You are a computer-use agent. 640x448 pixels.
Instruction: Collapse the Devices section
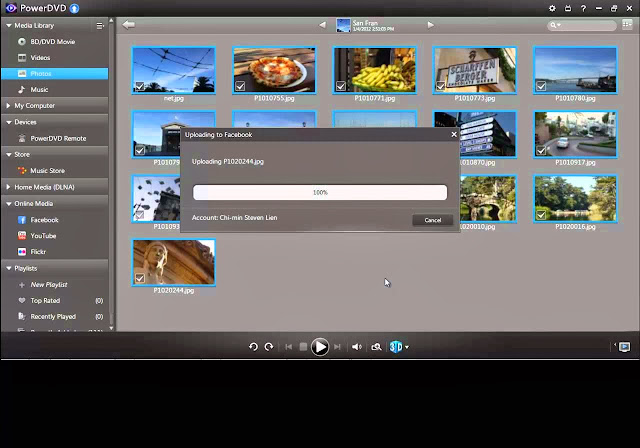(x=9, y=122)
